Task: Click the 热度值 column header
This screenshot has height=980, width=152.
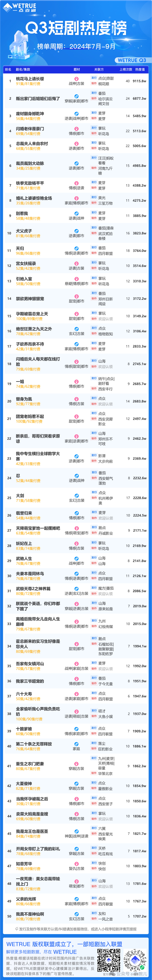Action: tap(140, 70)
